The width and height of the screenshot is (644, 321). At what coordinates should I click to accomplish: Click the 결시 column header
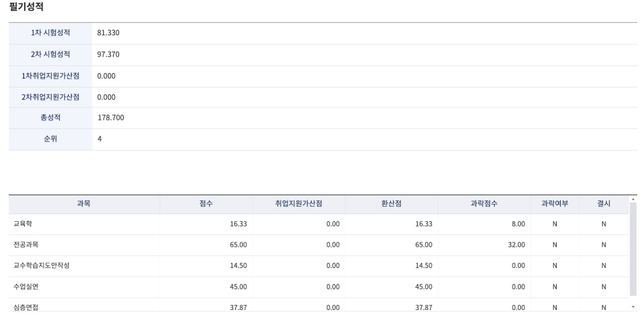click(603, 204)
